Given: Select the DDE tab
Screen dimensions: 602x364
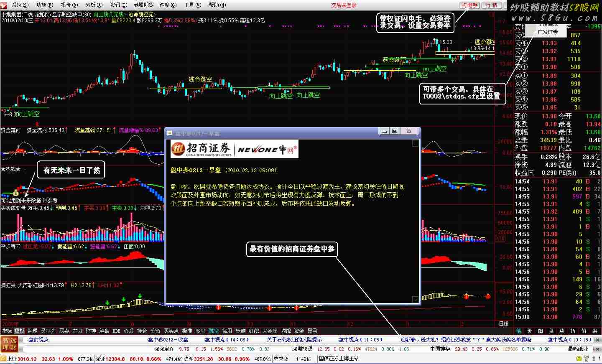Looking at the screenshot, I should coord(117,331).
